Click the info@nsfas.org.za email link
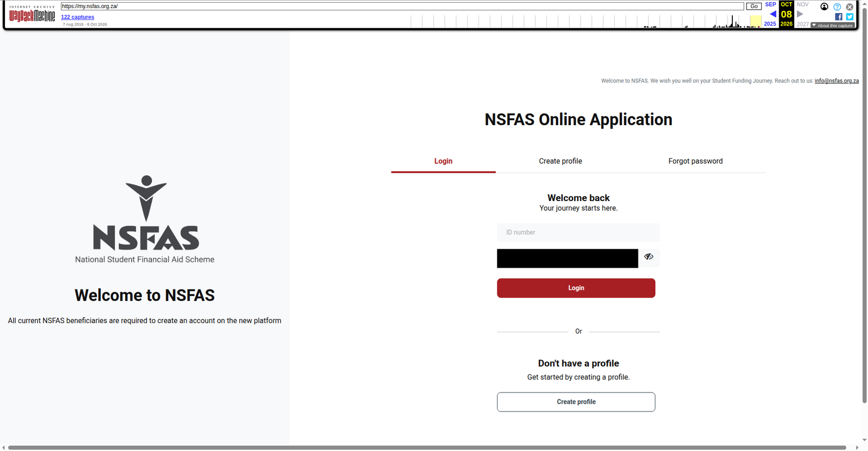 [x=837, y=81]
